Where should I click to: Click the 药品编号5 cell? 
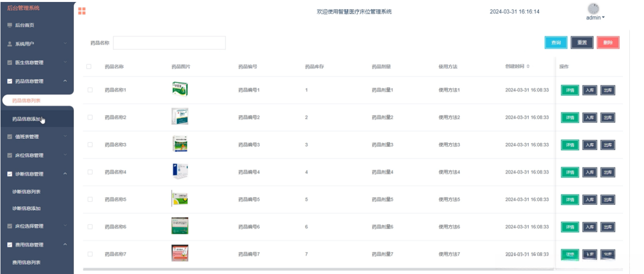[x=249, y=199]
